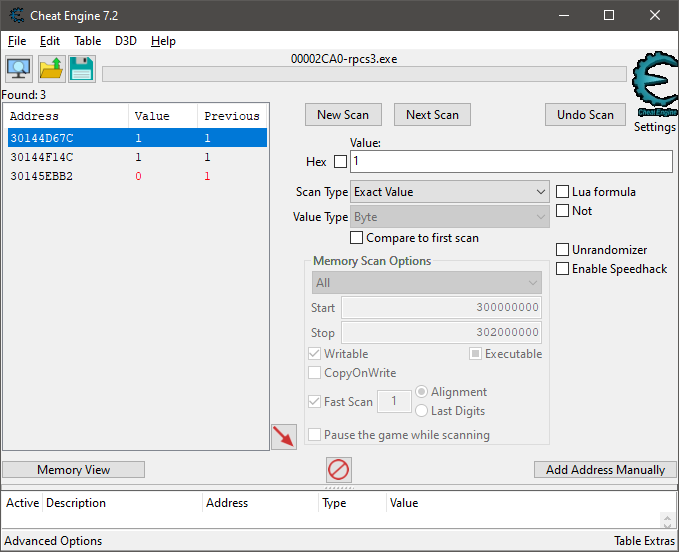Click the address table Value column header
Viewport: 679px width, 552px height.
click(404, 503)
